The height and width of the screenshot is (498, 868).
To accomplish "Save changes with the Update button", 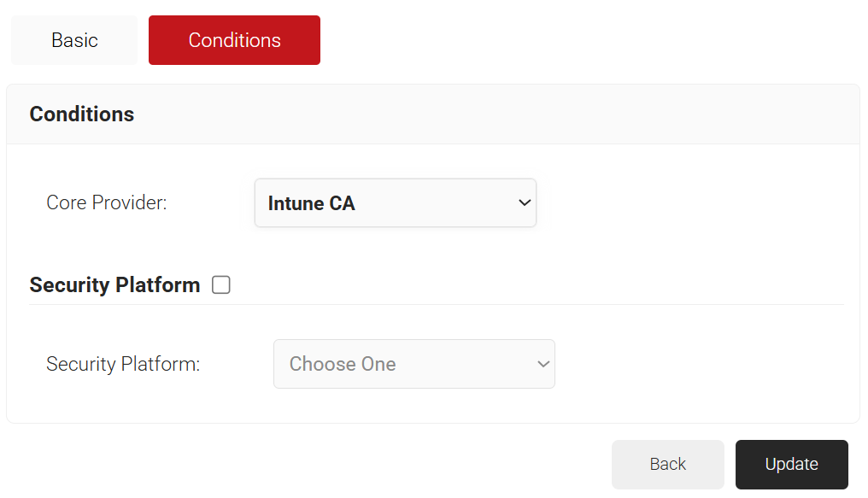I will pyautogui.click(x=791, y=464).
